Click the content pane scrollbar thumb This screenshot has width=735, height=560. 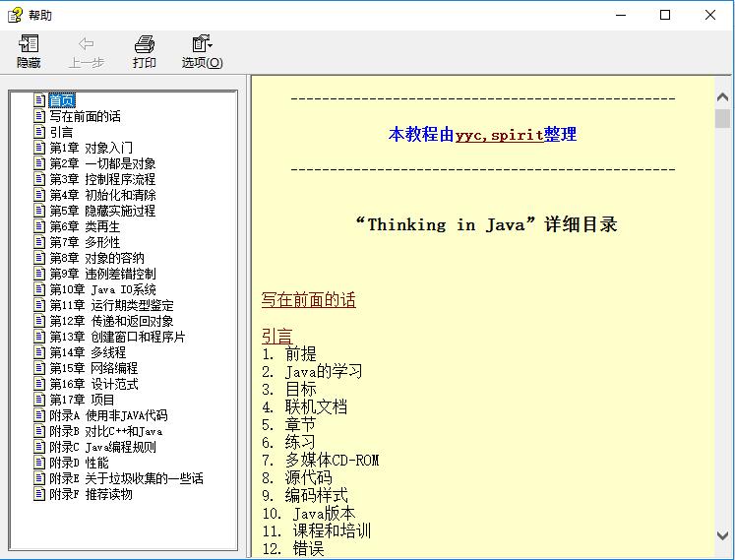[722, 118]
